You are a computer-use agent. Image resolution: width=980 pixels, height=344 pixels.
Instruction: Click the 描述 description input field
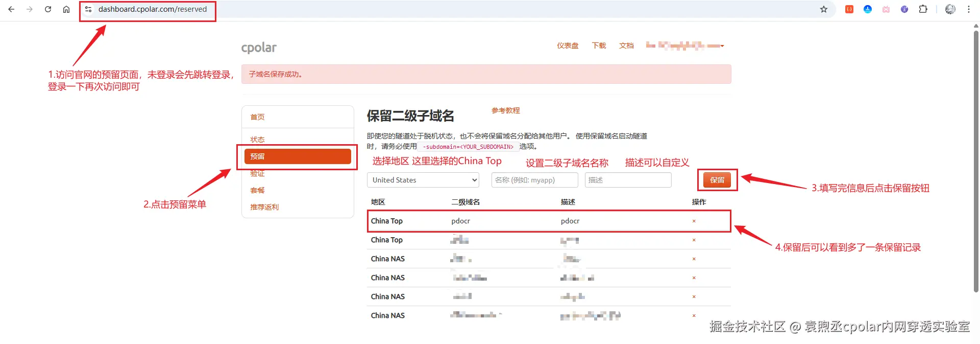click(628, 180)
